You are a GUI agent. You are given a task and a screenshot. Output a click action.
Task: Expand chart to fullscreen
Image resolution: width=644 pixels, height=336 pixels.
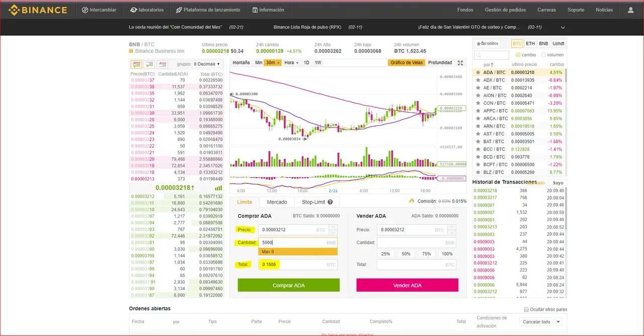(460, 63)
